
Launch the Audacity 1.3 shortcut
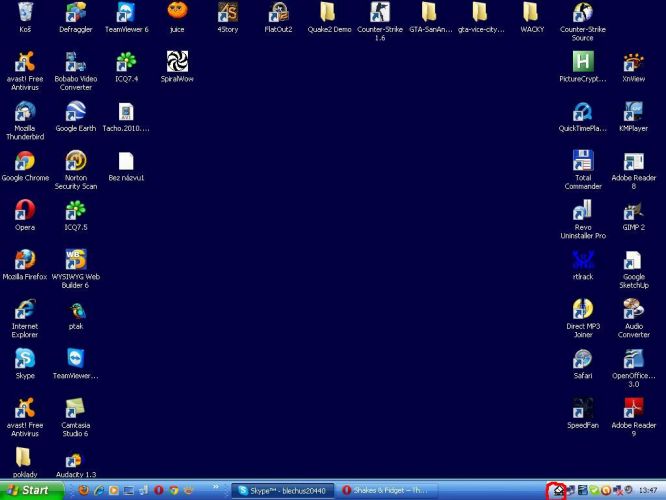coord(76,466)
